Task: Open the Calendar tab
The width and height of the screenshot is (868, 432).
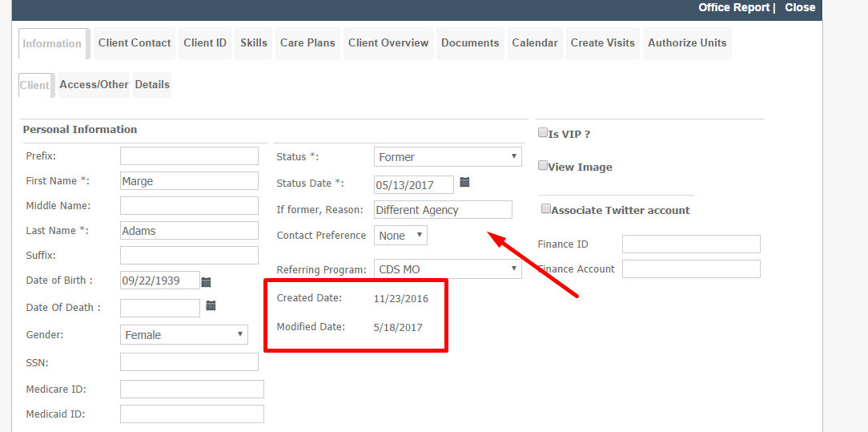Action: coord(536,43)
